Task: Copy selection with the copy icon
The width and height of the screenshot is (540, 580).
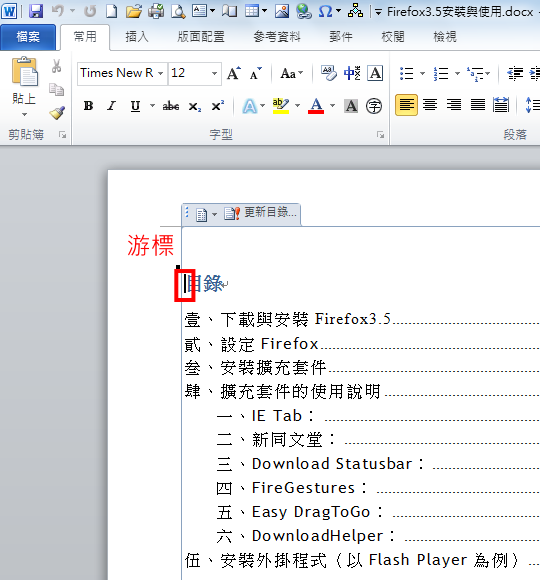Action: click(x=57, y=90)
